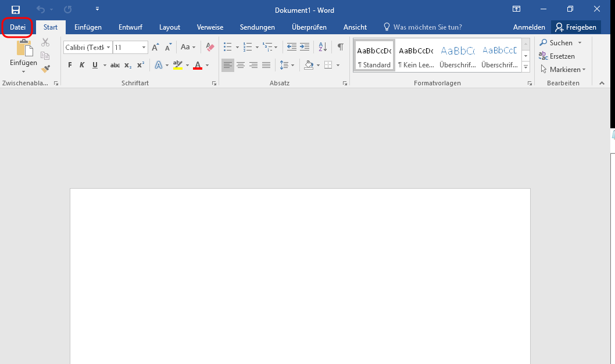Image resolution: width=615 pixels, height=364 pixels.
Task: Sort paragraphs using the A-Z icon
Action: [323, 47]
